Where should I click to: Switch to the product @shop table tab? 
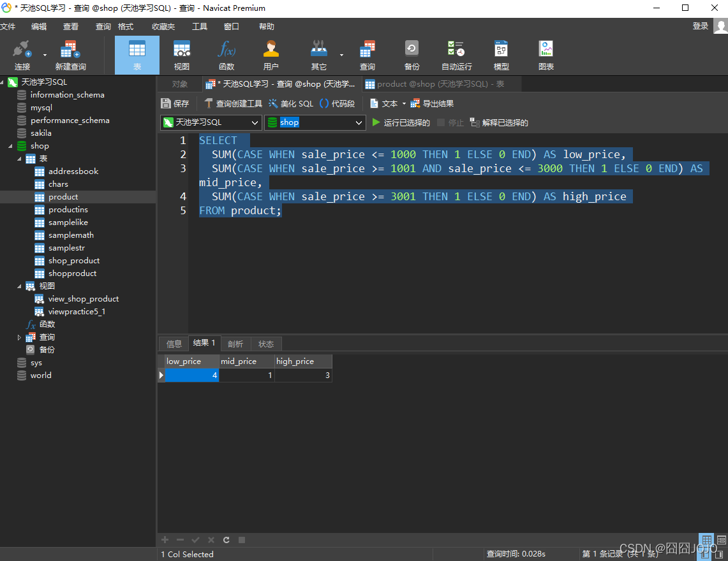441,84
